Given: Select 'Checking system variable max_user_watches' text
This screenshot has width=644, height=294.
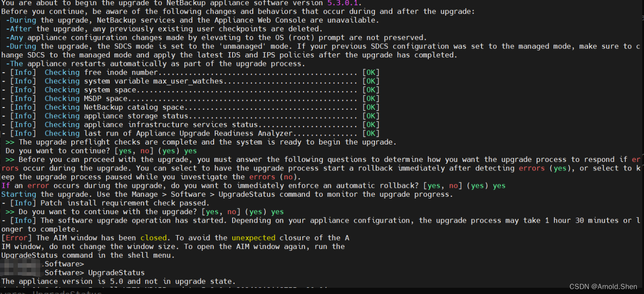Looking at the screenshot, I should pos(134,81).
